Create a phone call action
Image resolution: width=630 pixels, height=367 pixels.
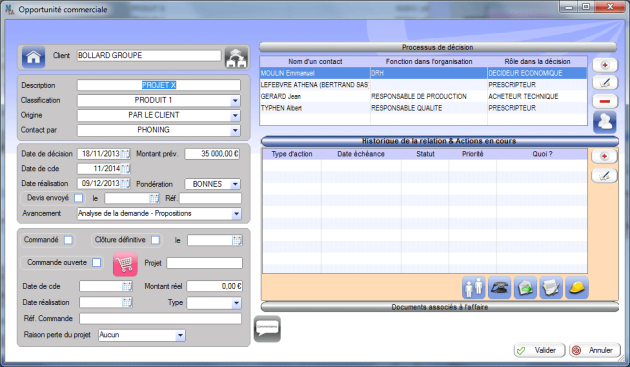click(499, 287)
